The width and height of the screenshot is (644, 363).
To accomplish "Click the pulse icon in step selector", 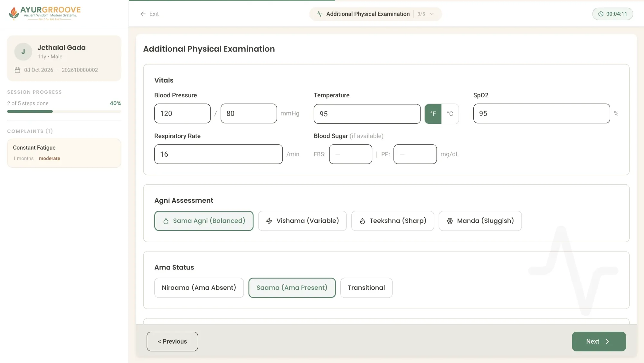I will tap(319, 14).
